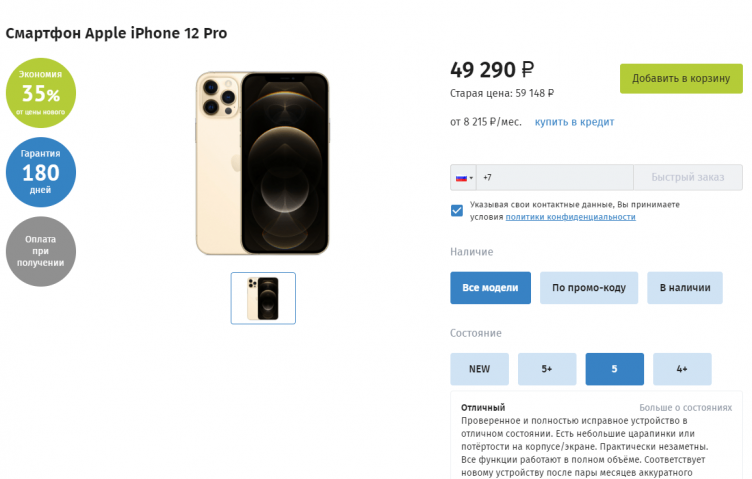
Task: Choose the 4+ condition option
Action: pos(682,369)
